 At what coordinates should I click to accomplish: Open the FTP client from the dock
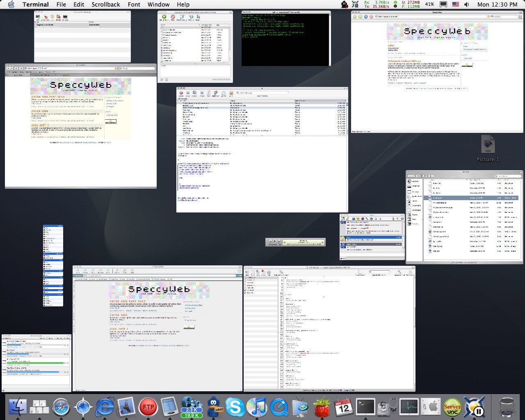pyautogui.click(x=148, y=407)
